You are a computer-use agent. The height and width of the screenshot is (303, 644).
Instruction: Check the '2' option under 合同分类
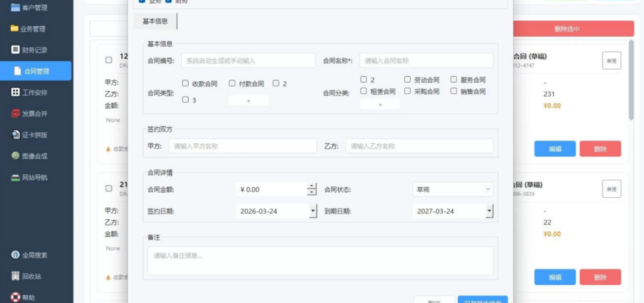(364, 79)
